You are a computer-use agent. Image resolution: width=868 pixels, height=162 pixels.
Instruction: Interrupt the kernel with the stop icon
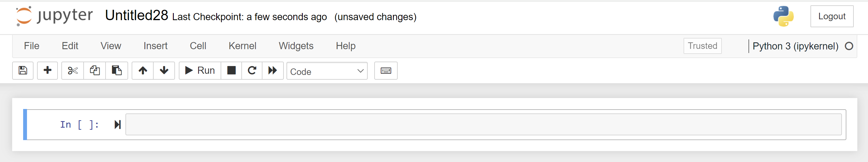232,70
